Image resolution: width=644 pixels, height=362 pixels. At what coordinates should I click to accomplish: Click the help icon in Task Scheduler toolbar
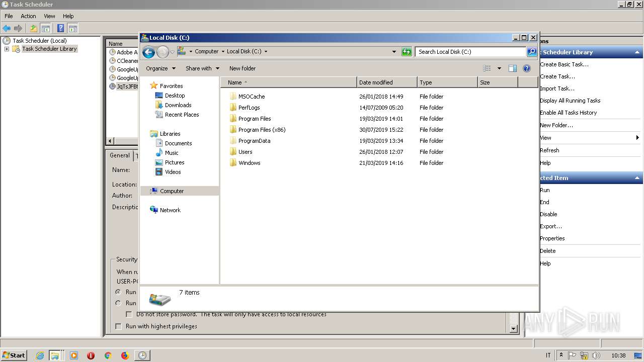pos(60,29)
